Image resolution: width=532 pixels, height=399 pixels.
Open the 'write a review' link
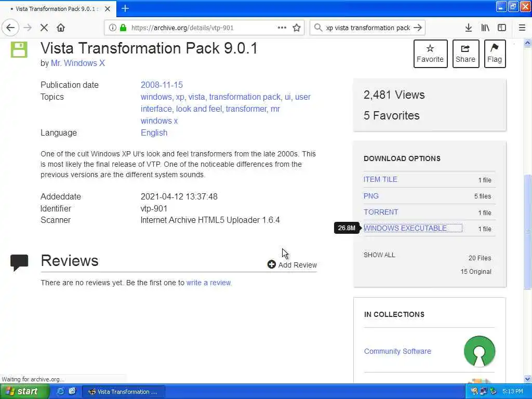pyautogui.click(x=209, y=283)
